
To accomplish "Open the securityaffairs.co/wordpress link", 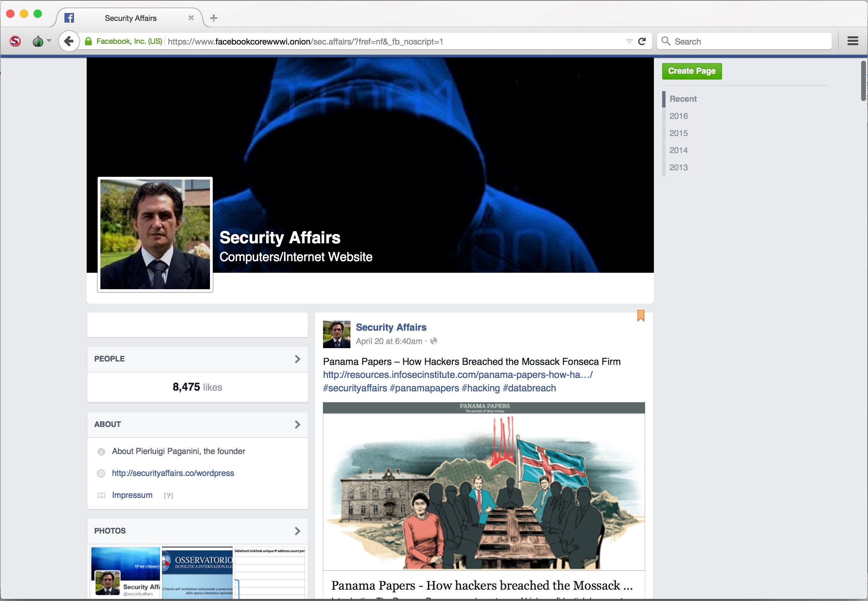I will pyautogui.click(x=173, y=473).
